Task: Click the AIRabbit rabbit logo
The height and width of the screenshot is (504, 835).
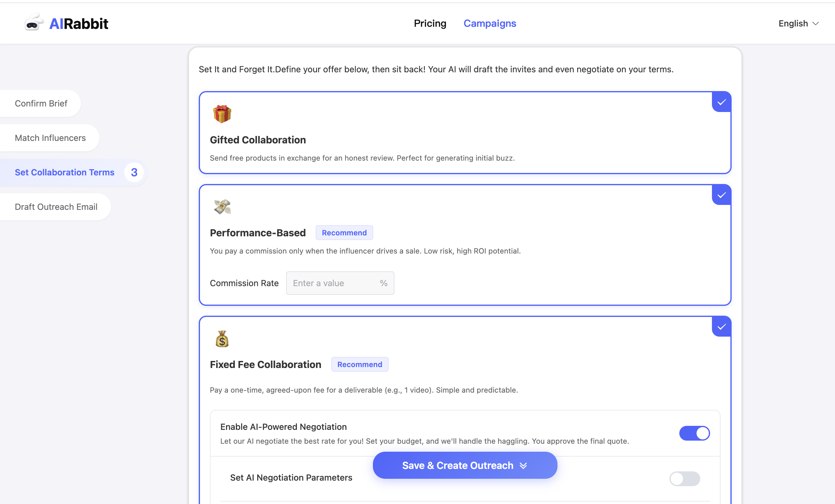Action: [34, 22]
